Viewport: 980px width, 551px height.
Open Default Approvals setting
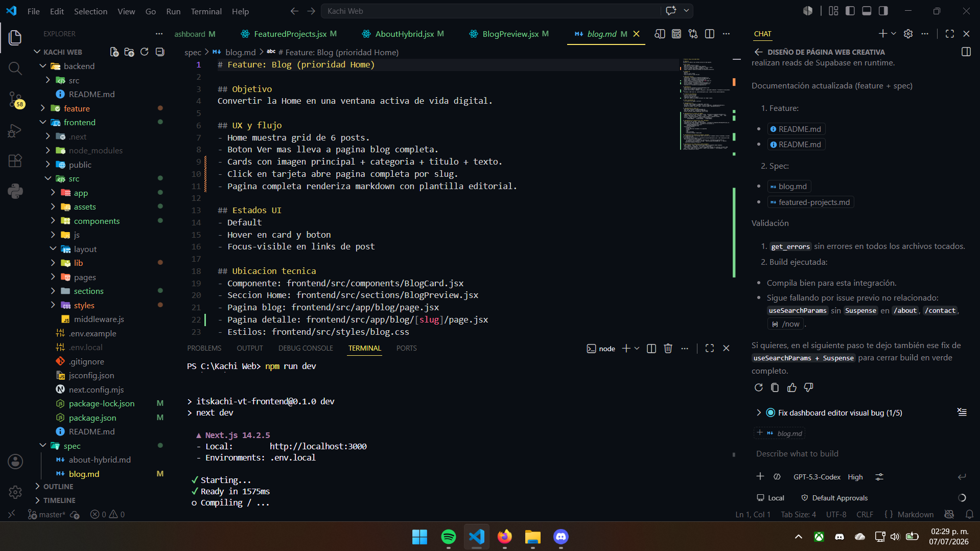(834, 498)
